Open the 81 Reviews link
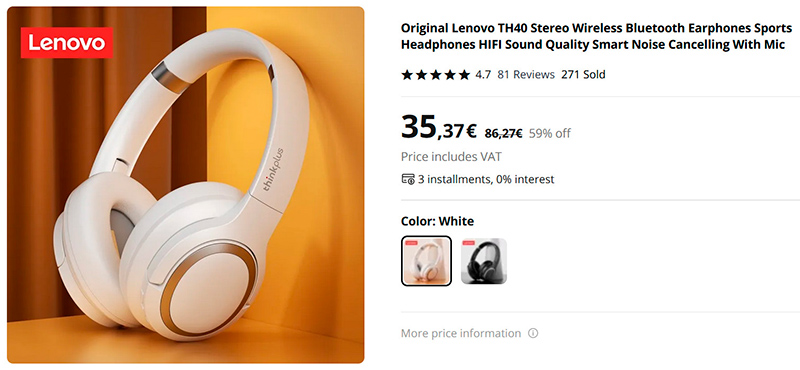This screenshot has height=370, width=800. coord(526,75)
